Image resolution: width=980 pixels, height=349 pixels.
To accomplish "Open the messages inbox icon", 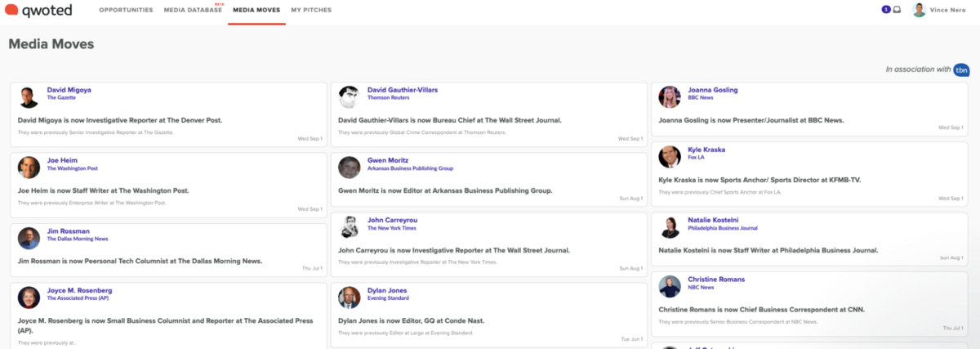I will pos(897,10).
